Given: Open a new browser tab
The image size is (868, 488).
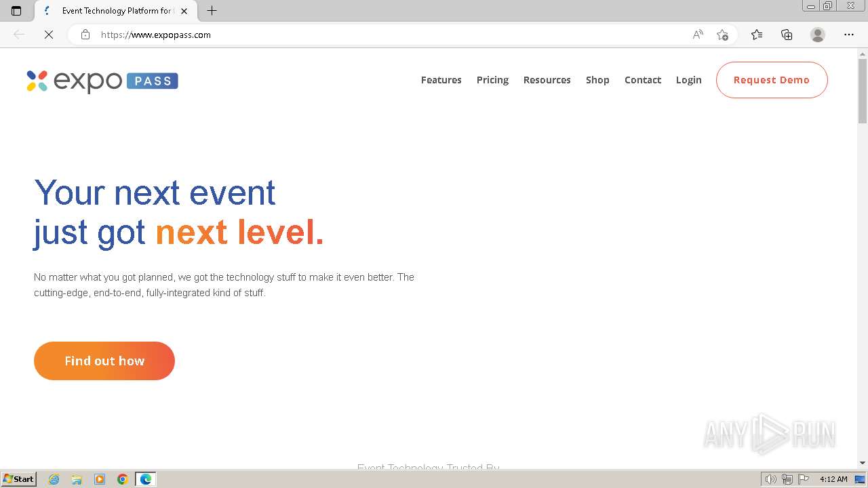Looking at the screenshot, I should (x=212, y=11).
